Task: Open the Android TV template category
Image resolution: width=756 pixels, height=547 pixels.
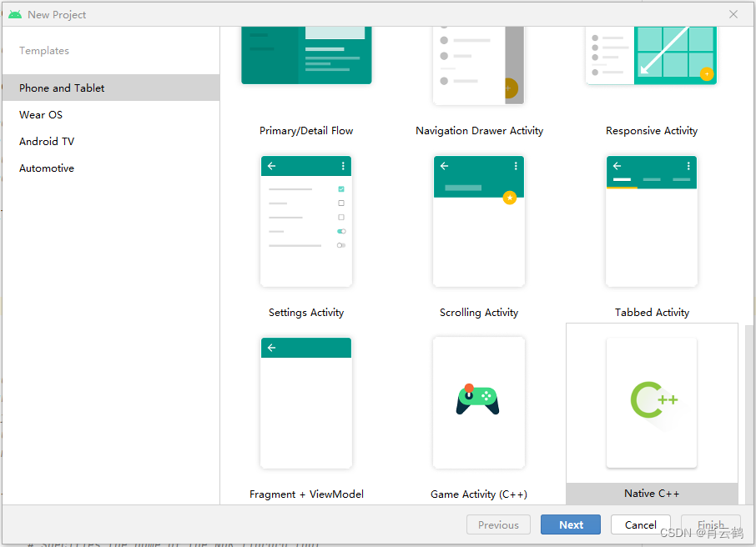Action: tap(47, 141)
